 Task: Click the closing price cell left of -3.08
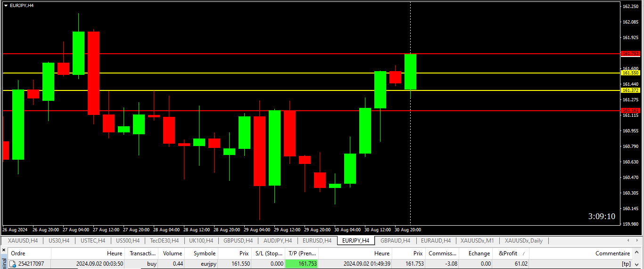point(415,264)
